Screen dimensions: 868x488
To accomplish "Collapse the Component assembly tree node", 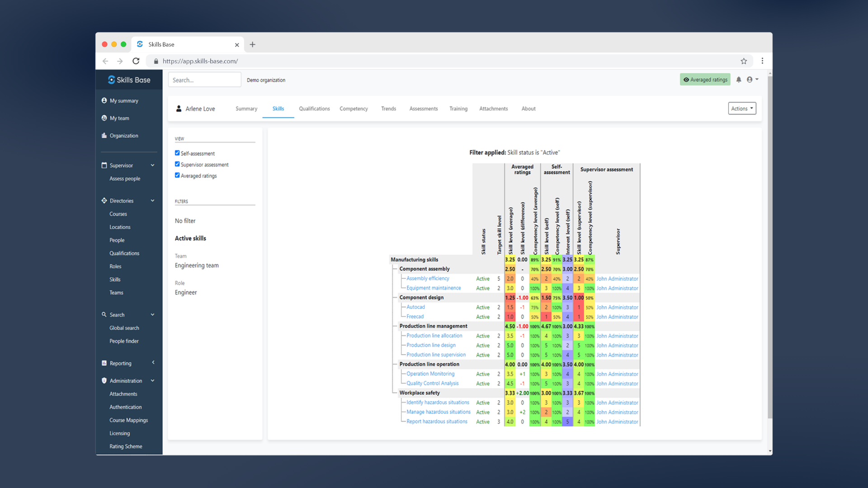I will click(395, 269).
